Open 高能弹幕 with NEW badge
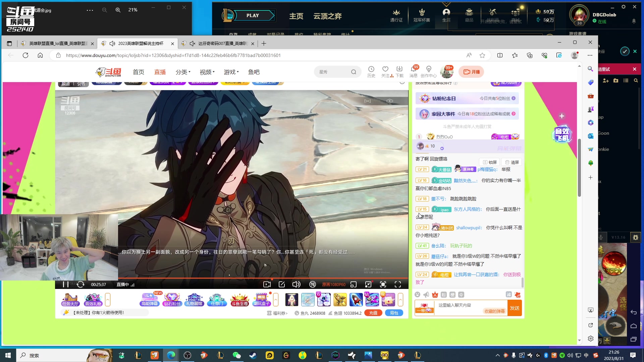 150,300
